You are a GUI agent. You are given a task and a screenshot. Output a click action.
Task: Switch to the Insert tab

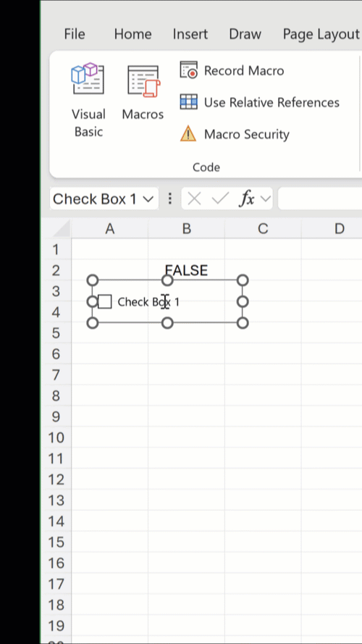[x=190, y=34]
